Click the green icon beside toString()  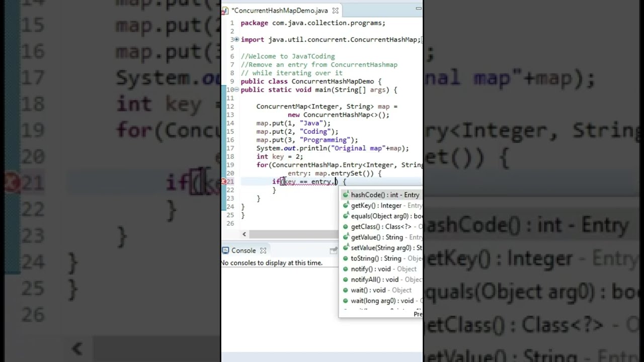click(346, 258)
